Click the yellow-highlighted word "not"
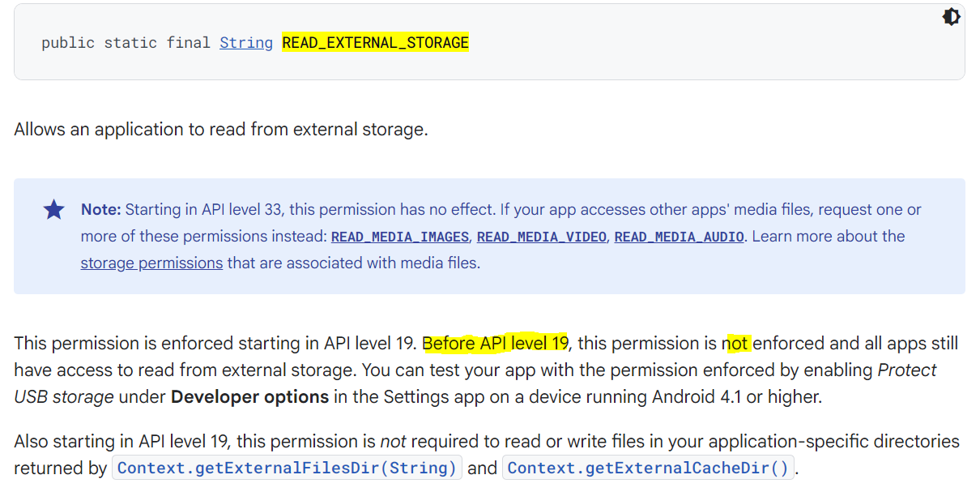980x492 pixels. coord(737,343)
